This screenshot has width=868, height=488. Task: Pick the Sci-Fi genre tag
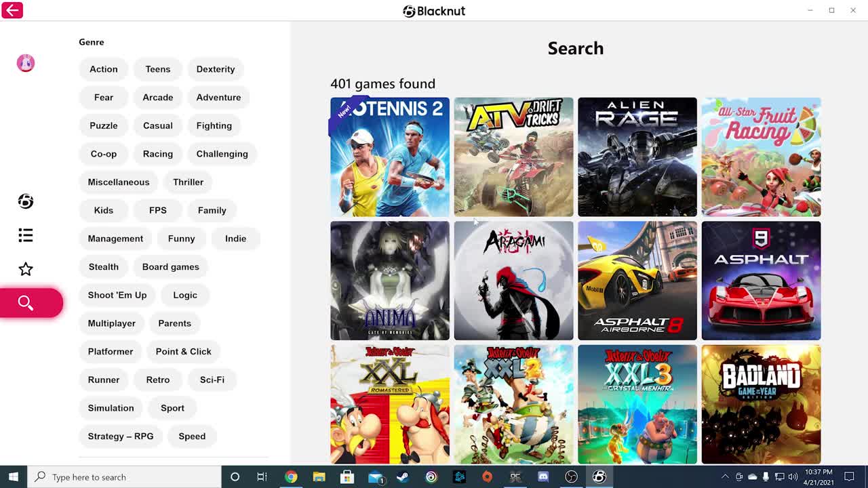coord(212,380)
